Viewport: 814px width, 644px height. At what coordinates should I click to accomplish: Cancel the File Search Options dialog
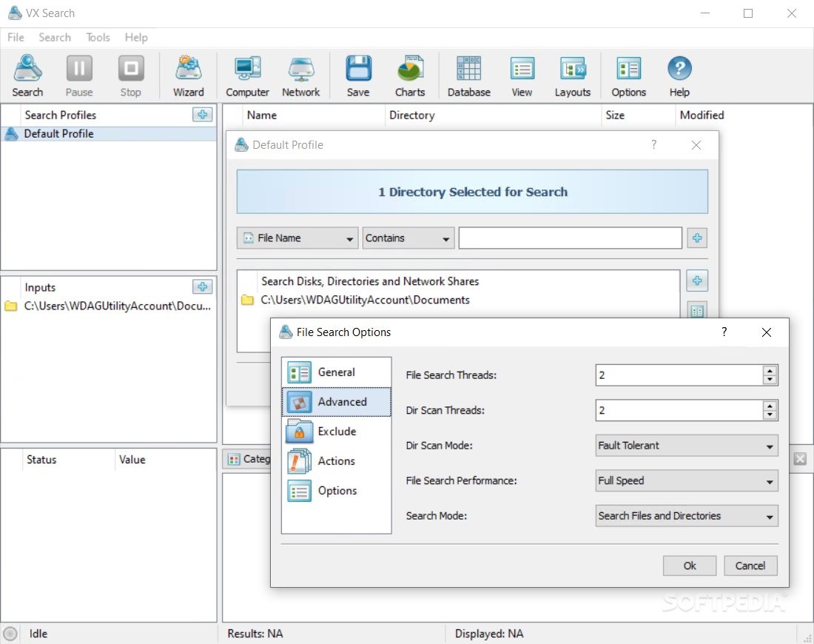click(750, 566)
